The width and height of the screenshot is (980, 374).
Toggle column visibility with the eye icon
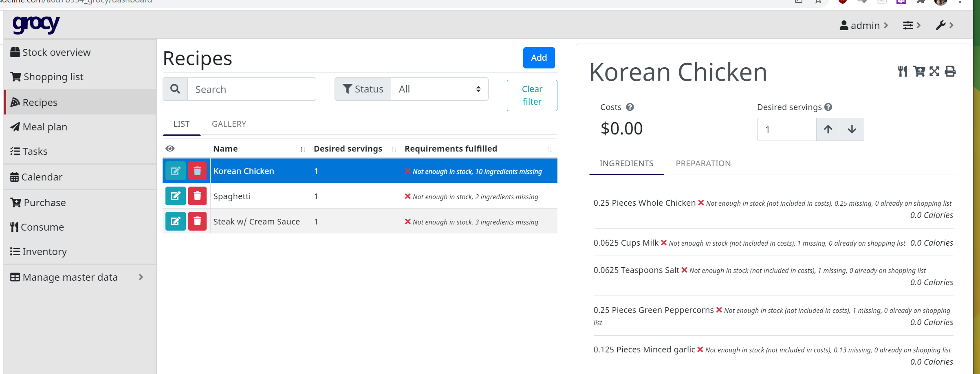(170, 148)
